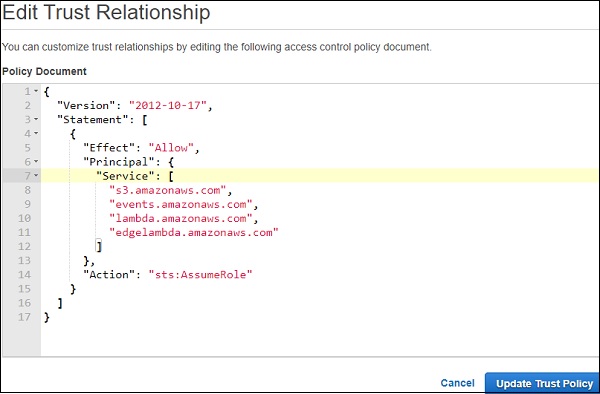Select line number 12 in the gutter
This screenshot has height=394, width=600.
point(24,247)
